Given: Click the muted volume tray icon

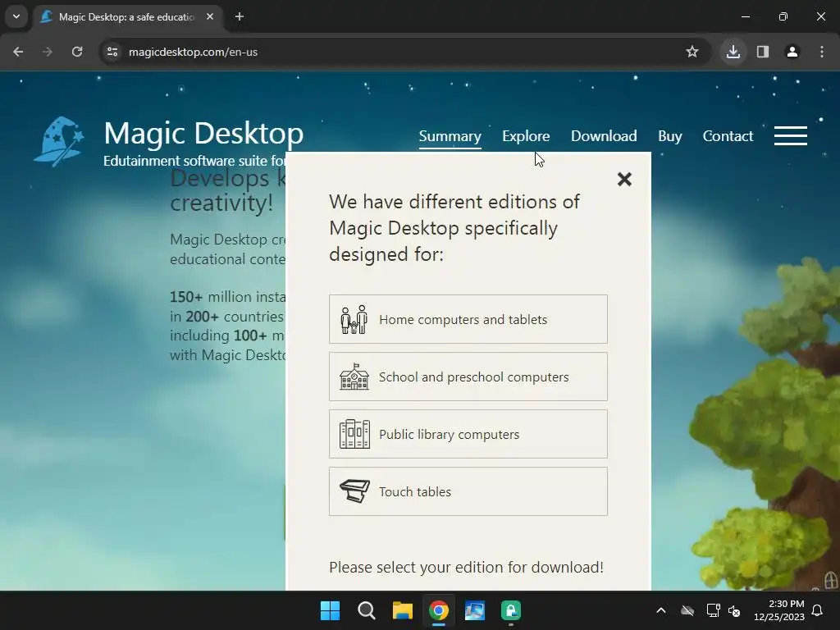Looking at the screenshot, I should (x=734, y=610).
